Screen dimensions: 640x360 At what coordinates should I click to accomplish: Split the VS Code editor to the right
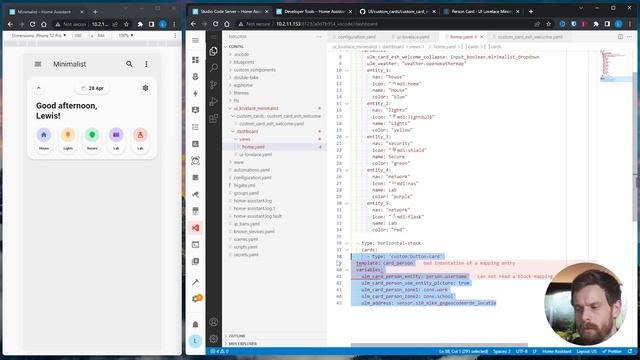tap(620, 37)
